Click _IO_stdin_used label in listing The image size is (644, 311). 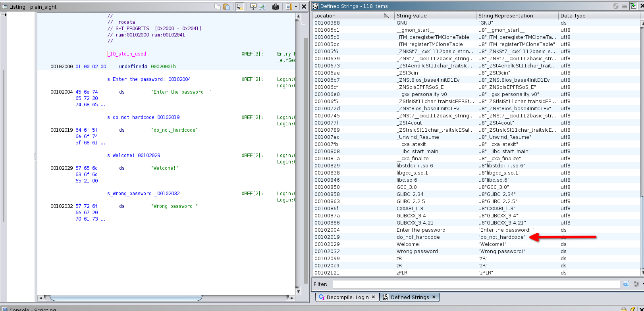tap(127, 54)
